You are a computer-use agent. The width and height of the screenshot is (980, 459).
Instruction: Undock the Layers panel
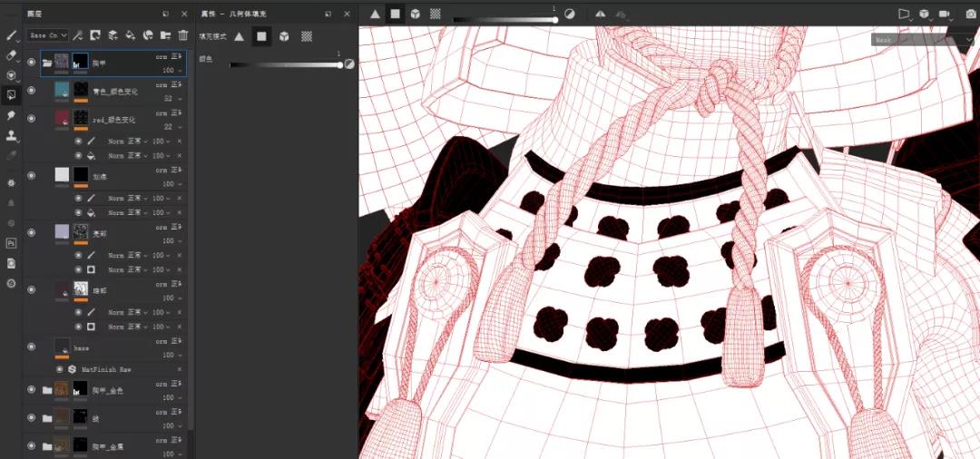pos(165,14)
